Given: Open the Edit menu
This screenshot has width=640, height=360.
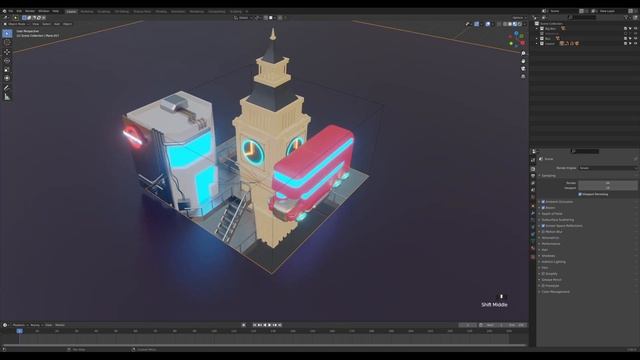Looking at the screenshot, I should tap(19, 11).
